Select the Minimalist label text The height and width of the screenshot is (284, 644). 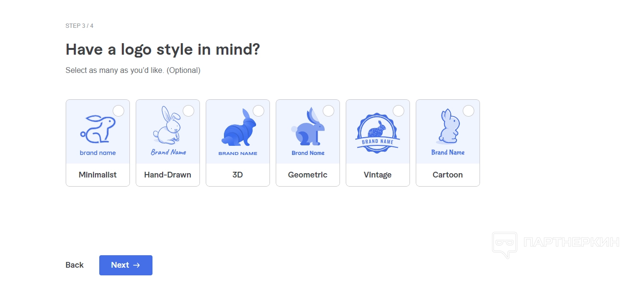click(97, 175)
